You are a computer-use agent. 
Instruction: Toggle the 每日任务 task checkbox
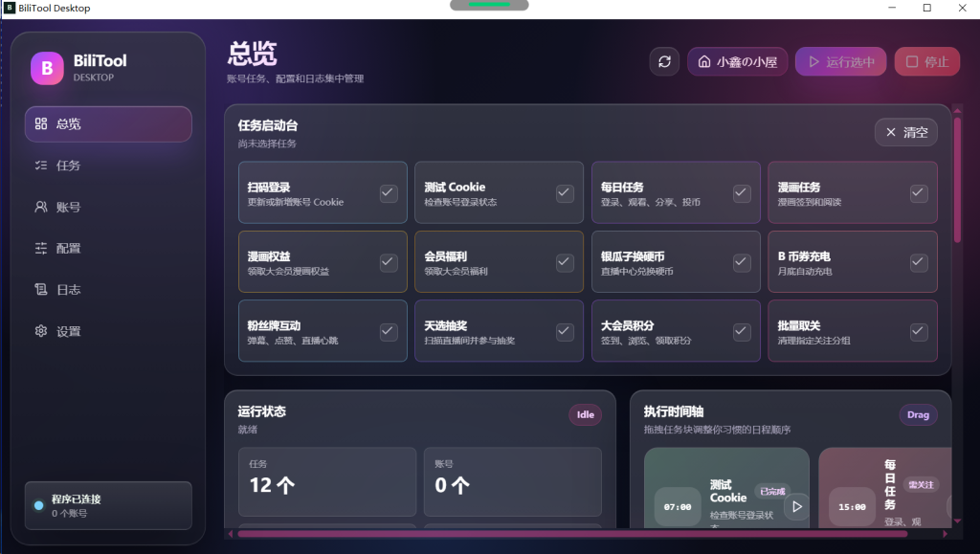point(742,193)
